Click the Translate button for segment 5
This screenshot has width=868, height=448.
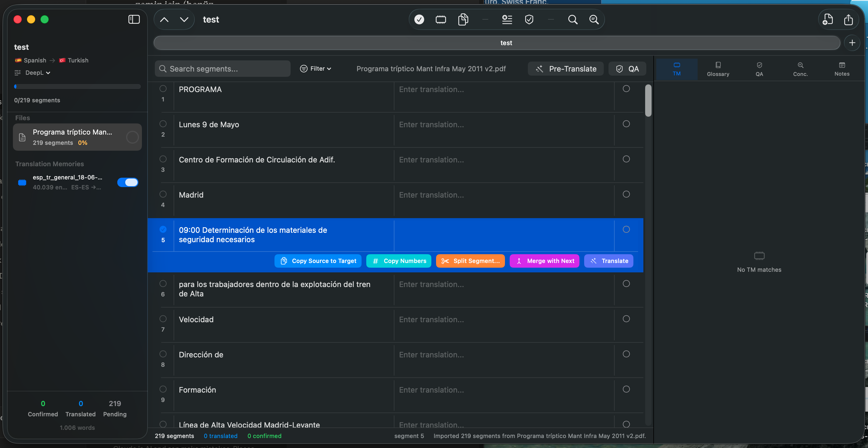(608, 261)
